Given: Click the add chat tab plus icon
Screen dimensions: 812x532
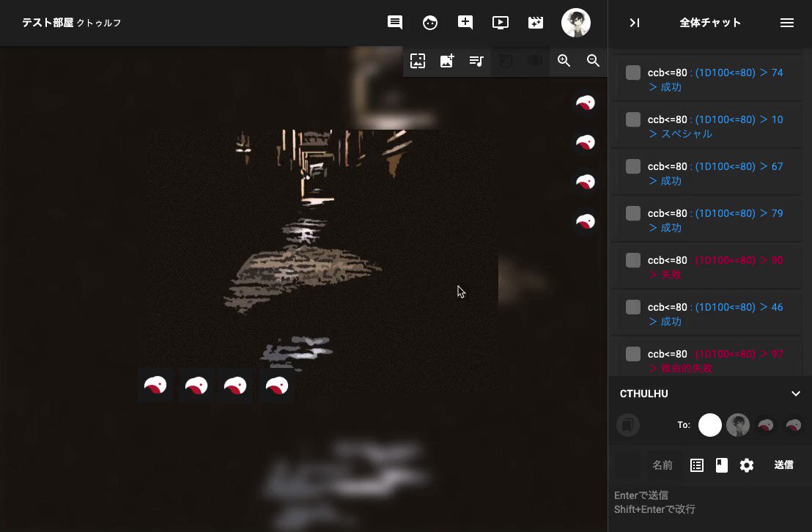Looking at the screenshot, I should (x=465, y=22).
